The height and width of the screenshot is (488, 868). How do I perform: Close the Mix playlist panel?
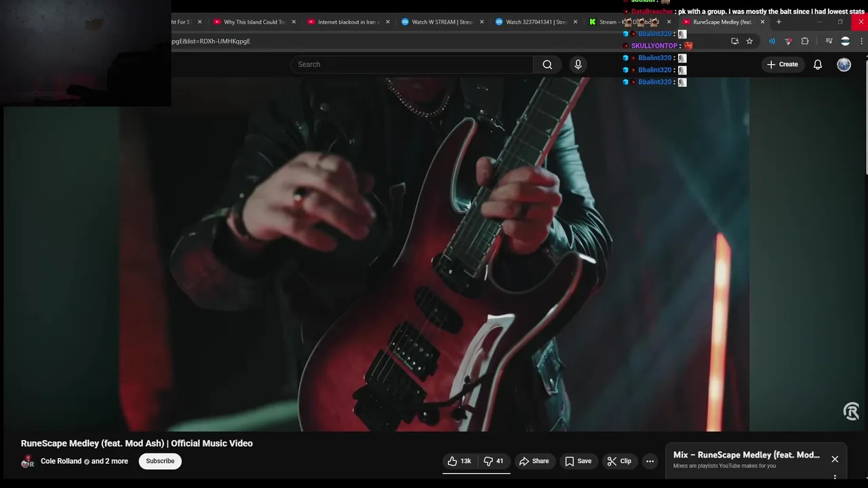click(x=835, y=459)
